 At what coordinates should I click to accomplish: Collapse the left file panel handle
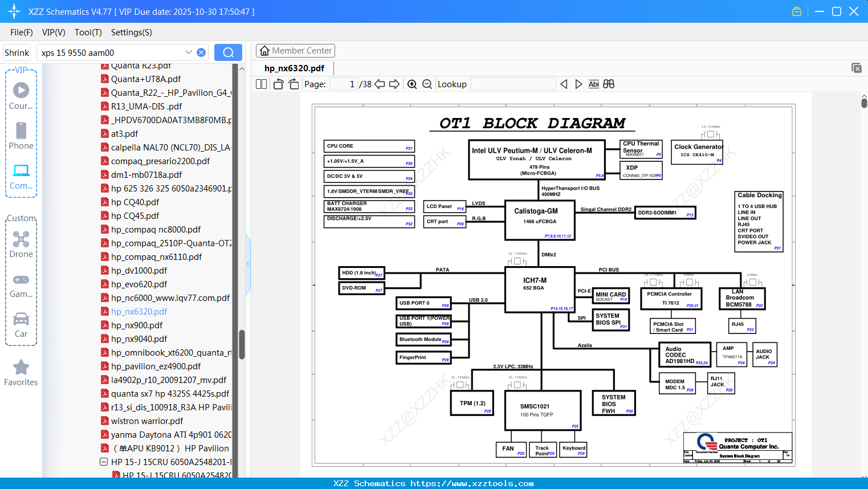pyautogui.click(x=248, y=263)
